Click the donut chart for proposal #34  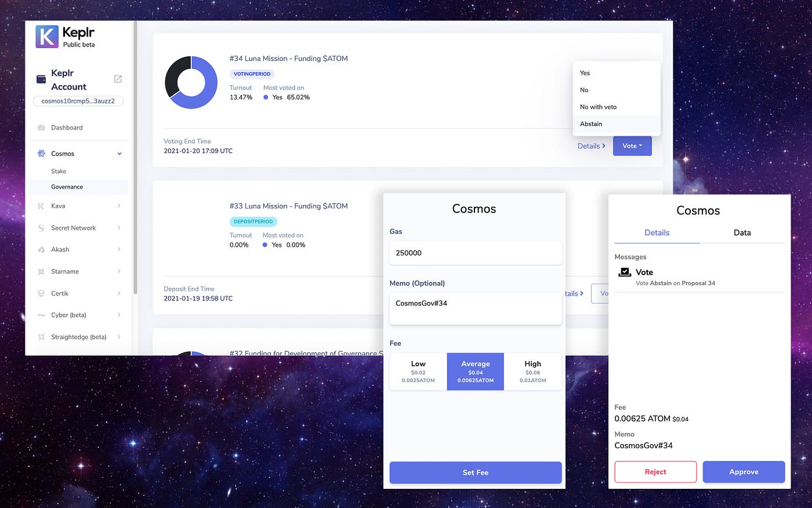click(x=191, y=82)
